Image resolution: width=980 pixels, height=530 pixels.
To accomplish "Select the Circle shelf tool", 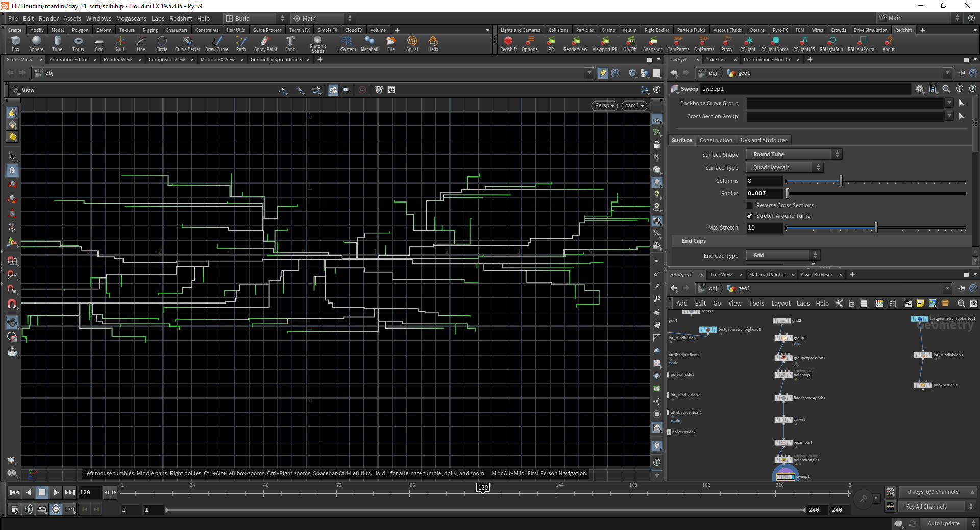I will 162,43.
